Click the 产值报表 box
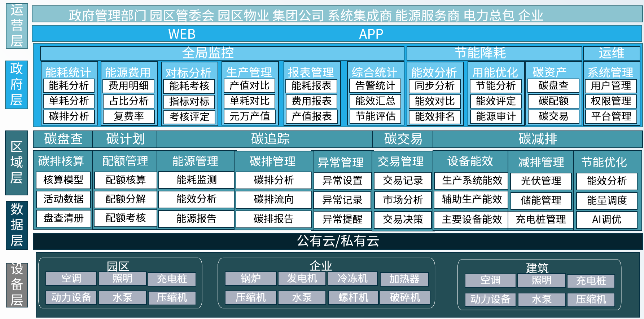The image size is (644, 319). tap(311, 116)
